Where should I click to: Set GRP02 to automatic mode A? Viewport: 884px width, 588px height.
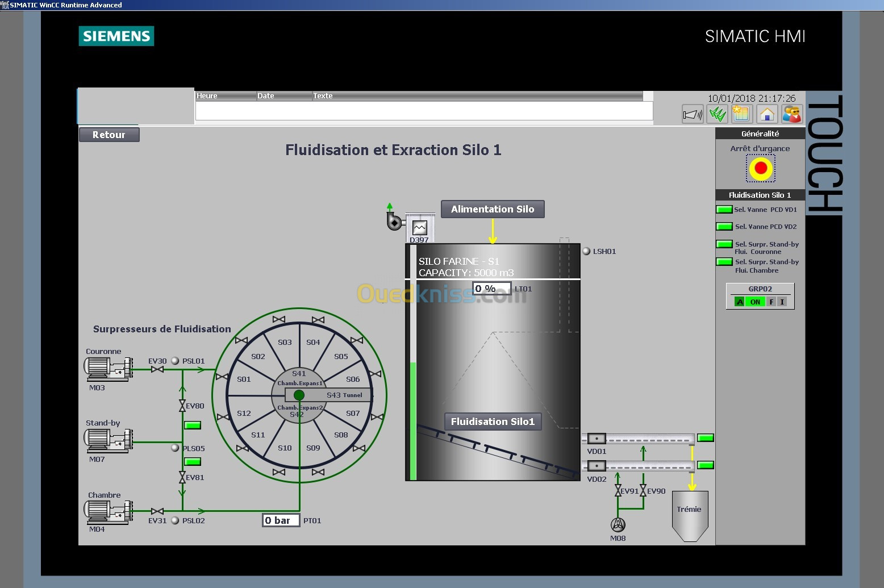740,302
